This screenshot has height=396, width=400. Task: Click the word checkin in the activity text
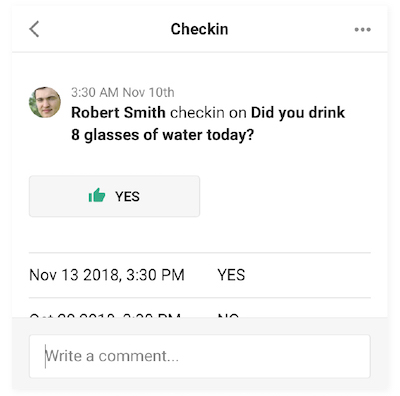tap(197, 113)
